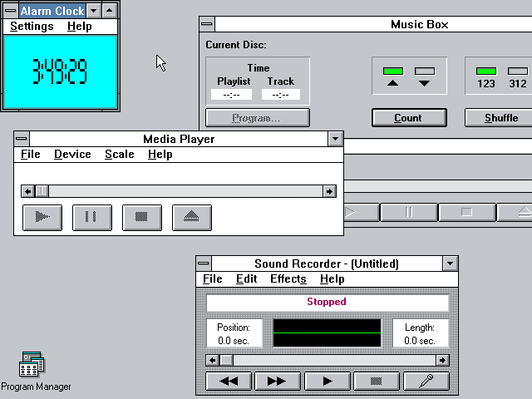Click Music Box stop button
The height and width of the screenshot is (399, 532).
(467, 213)
